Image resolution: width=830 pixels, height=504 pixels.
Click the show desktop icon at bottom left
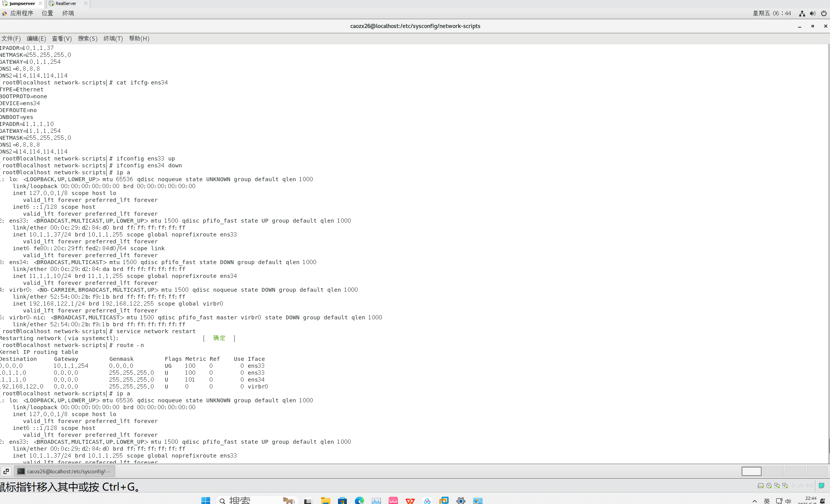click(6, 471)
